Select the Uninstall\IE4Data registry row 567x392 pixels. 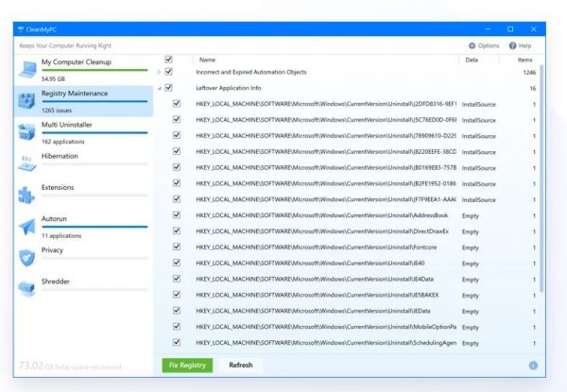click(x=349, y=279)
